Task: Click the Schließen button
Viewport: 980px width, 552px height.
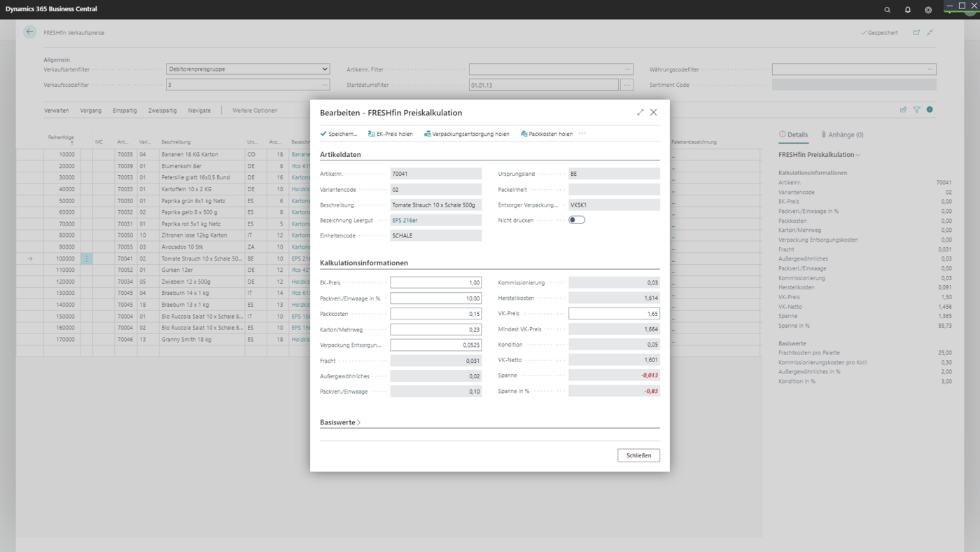Action: 638,455
